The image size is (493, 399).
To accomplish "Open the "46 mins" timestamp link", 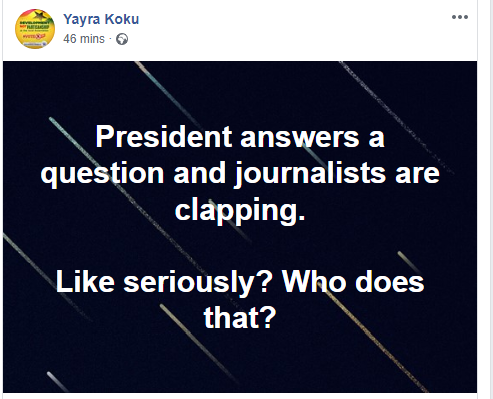I will click(x=84, y=39).
